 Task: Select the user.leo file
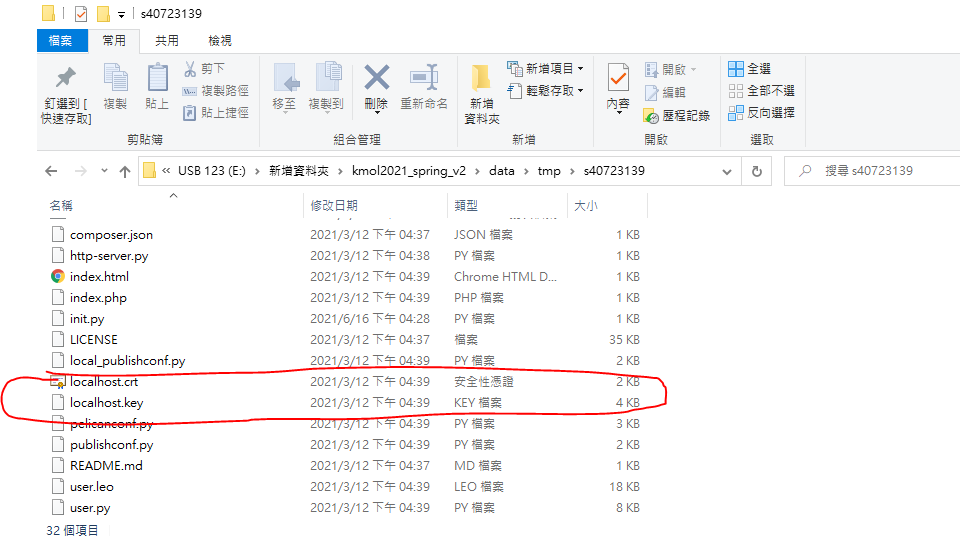[92, 486]
